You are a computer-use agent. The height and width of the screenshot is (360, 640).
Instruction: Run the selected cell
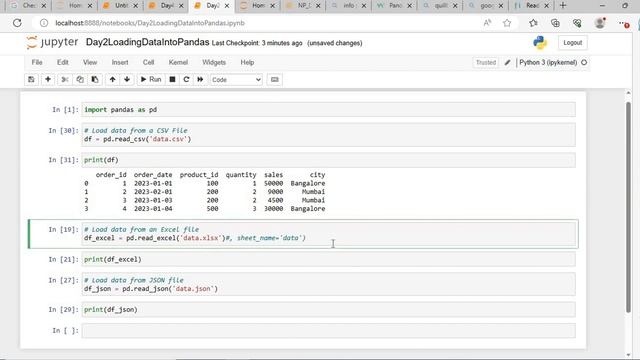click(151, 80)
